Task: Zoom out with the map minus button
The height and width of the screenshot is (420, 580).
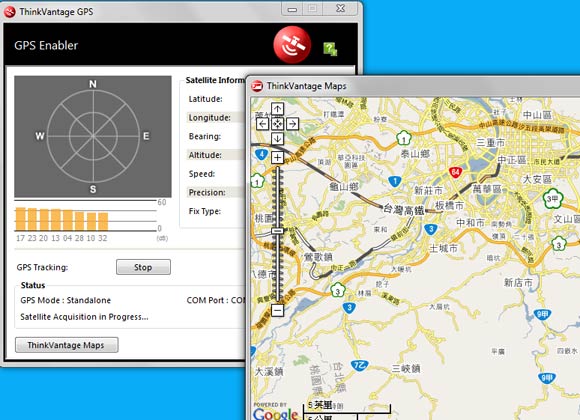Action: (277, 310)
